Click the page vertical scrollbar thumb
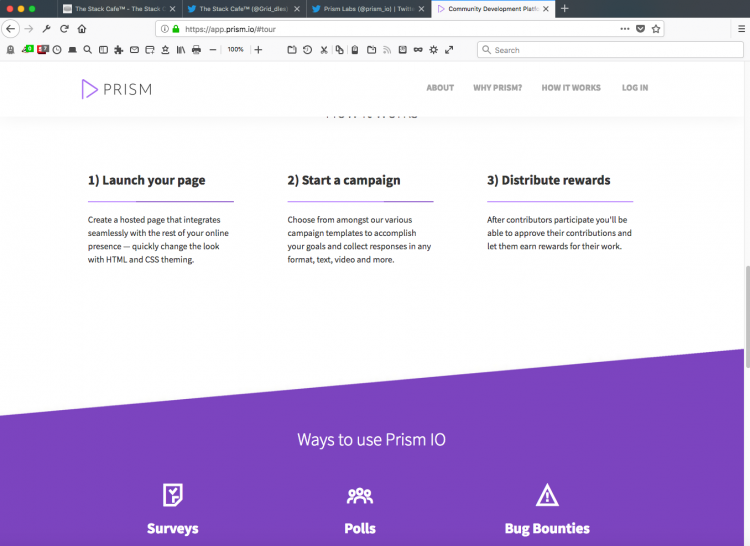The image size is (750, 546). point(747,317)
